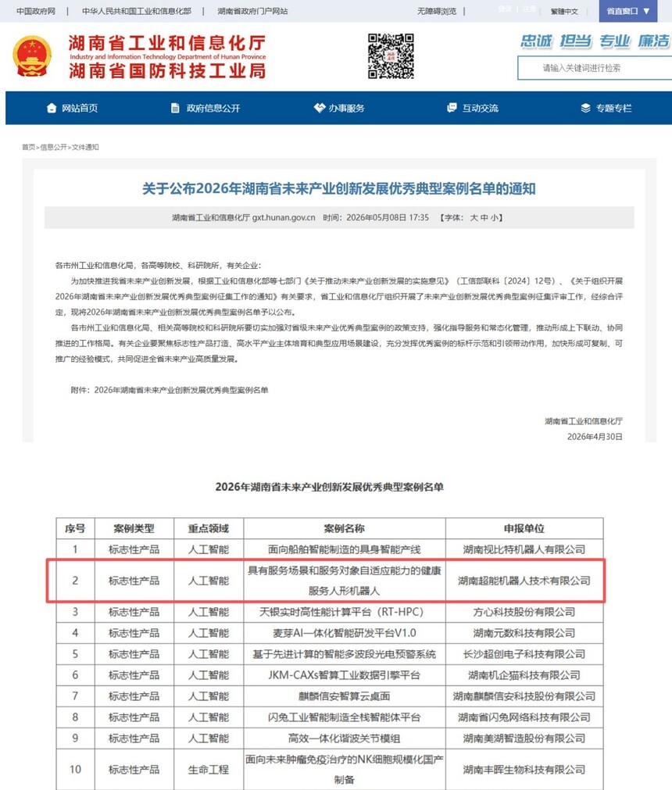The image size is (672, 790).
Task: Select cell 湖南麒麟信安科技股份有限公司
Action: point(524,696)
